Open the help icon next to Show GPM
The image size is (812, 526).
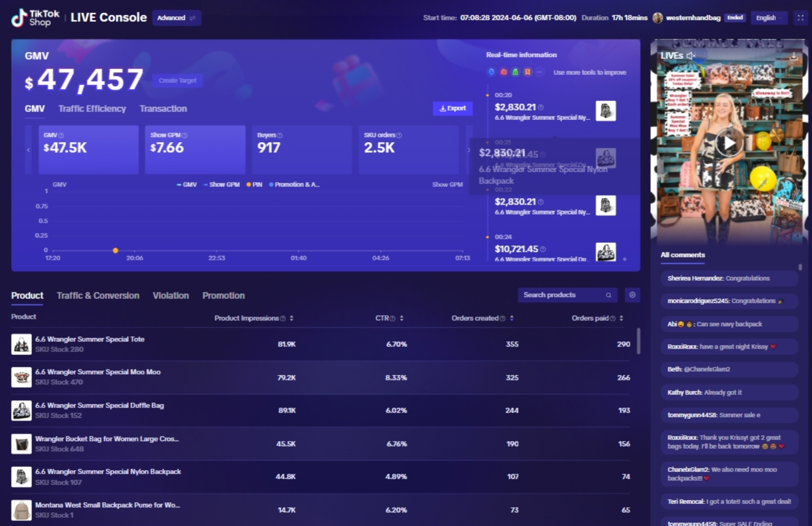click(185, 136)
